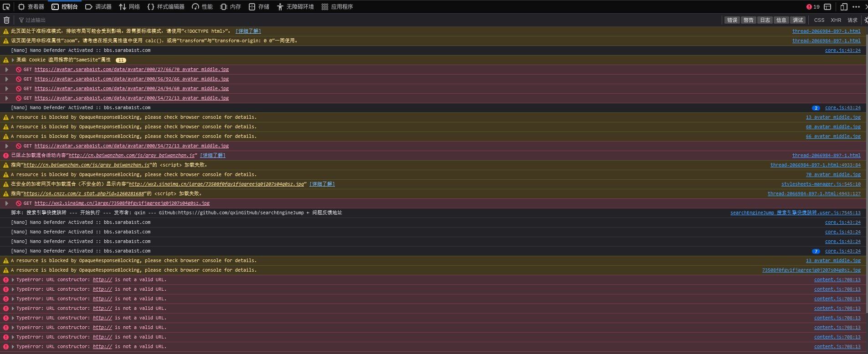Open avatar URL ending 24/94/60_avatar_middle.jpg

pyautogui.click(x=132, y=89)
